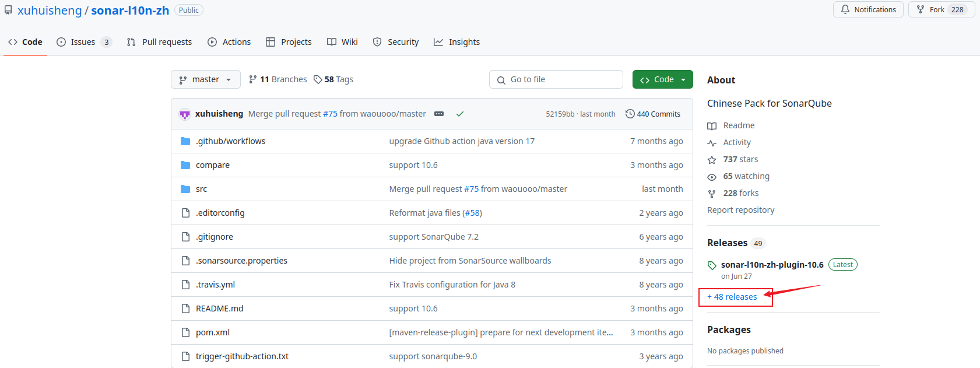Click the file icon beside .editorconfig
The image size is (980, 368).
185,213
